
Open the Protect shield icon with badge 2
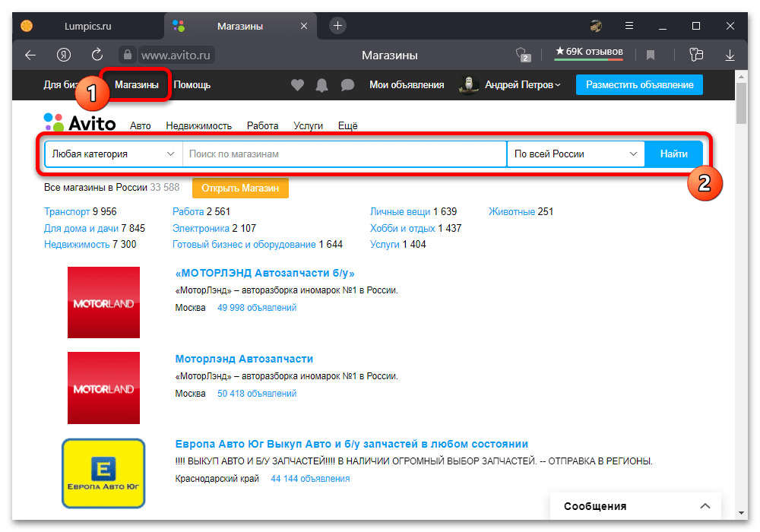[x=523, y=55]
